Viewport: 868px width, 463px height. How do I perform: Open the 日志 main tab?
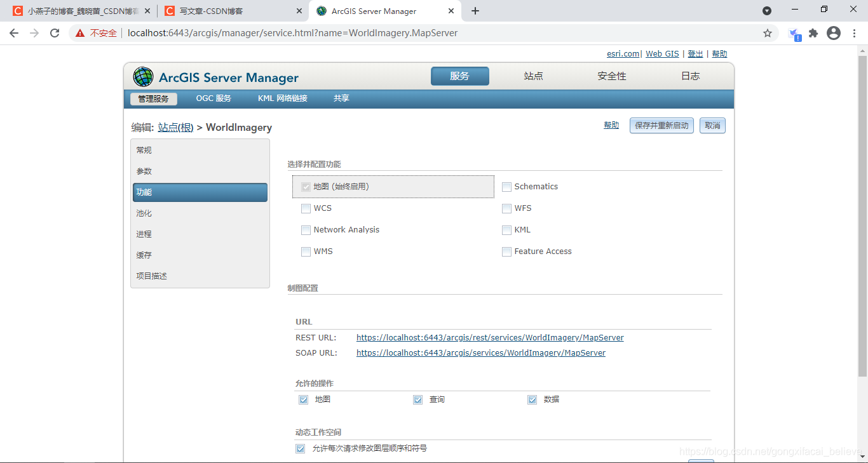(x=690, y=76)
